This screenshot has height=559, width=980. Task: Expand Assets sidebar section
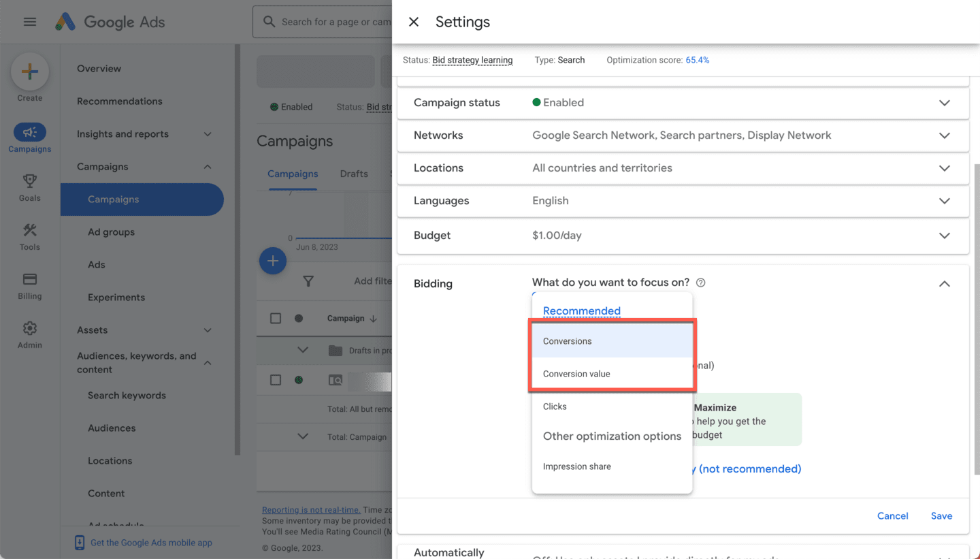(208, 330)
